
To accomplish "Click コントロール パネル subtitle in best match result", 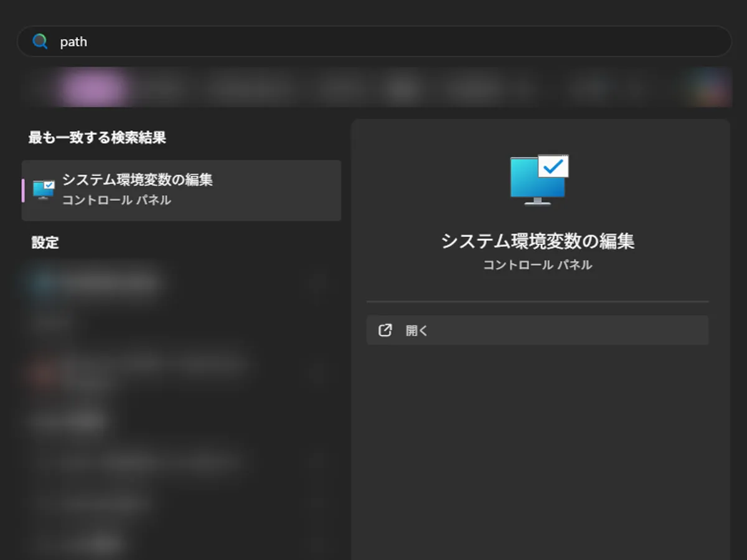I will [x=116, y=200].
